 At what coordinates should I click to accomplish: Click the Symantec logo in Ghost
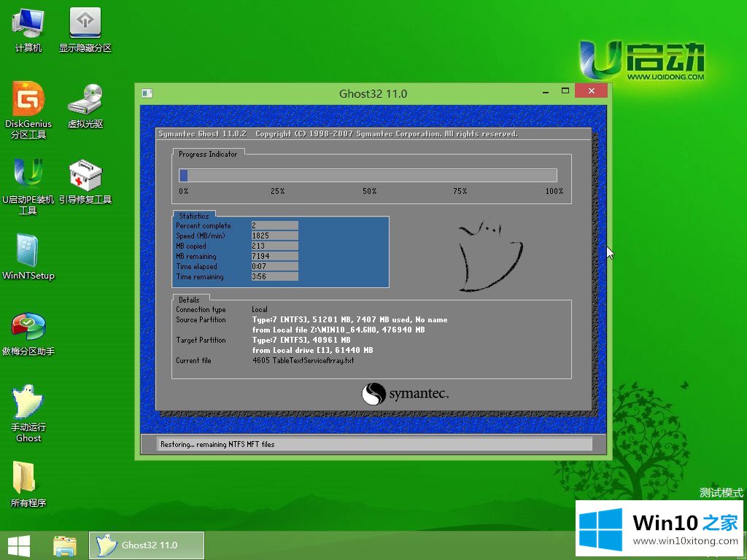coord(405,394)
